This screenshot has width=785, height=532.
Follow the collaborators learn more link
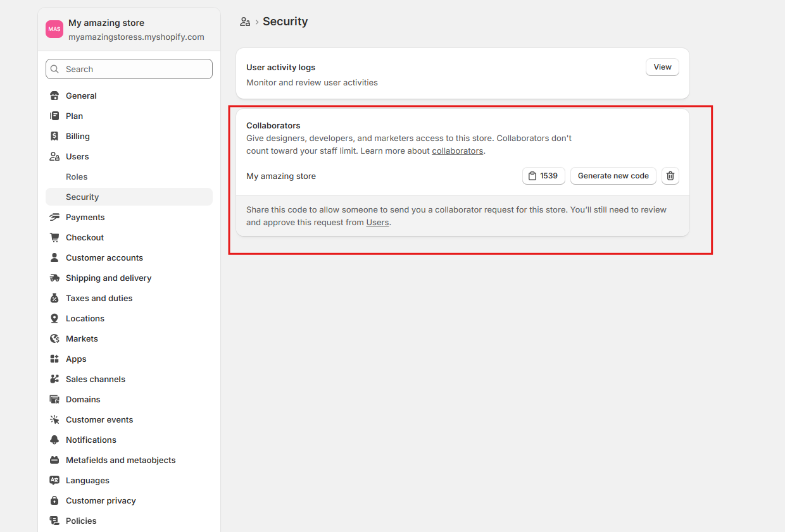pos(457,151)
